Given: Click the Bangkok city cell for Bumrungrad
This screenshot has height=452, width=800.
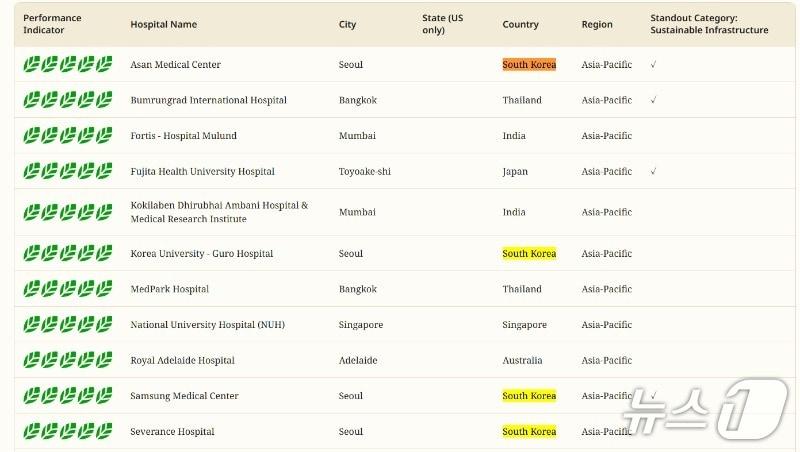Looking at the screenshot, I should [358, 100].
